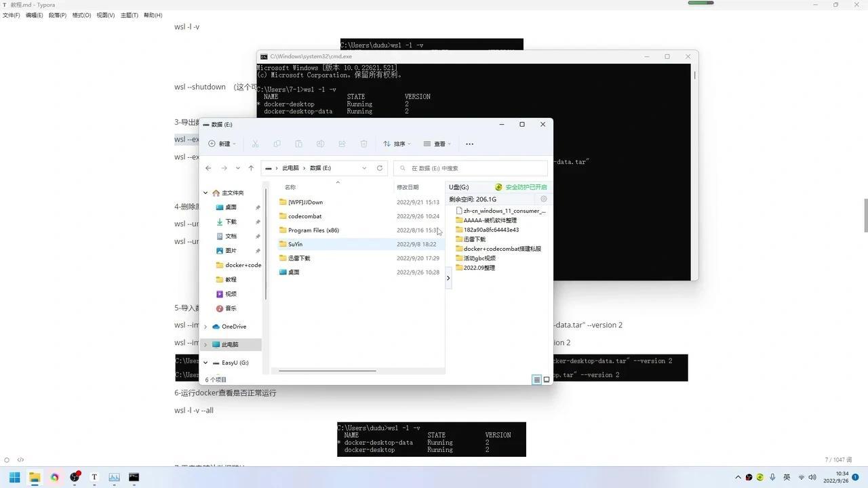Switch to details view using status bar toggle

click(536, 380)
